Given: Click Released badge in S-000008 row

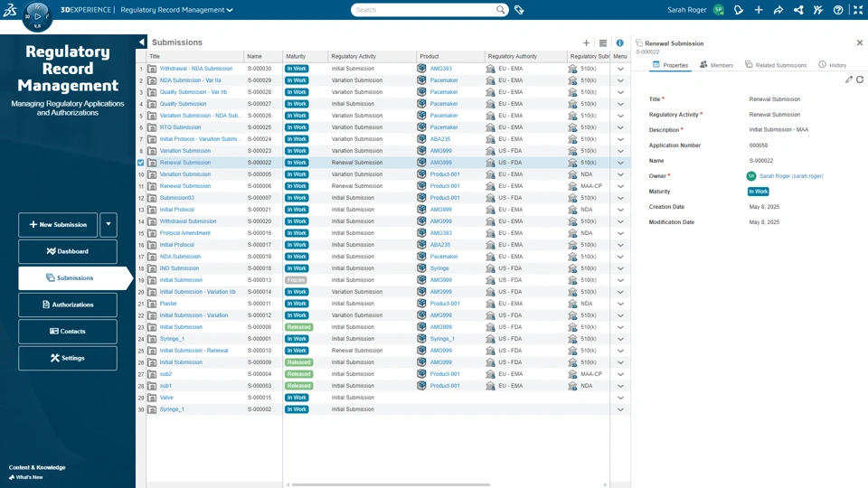Looking at the screenshot, I should pyautogui.click(x=299, y=327).
